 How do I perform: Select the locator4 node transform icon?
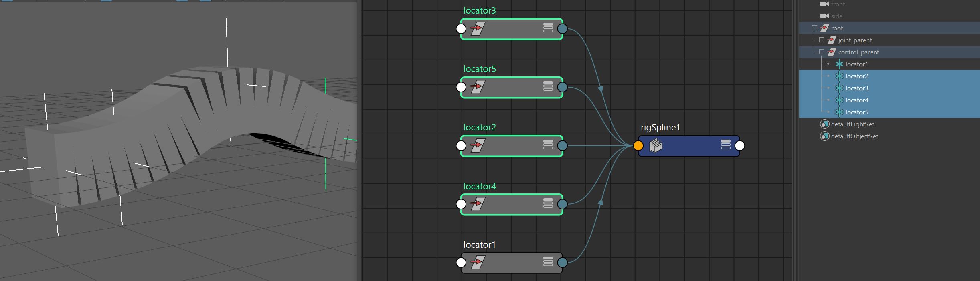pyautogui.click(x=478, y=204)
